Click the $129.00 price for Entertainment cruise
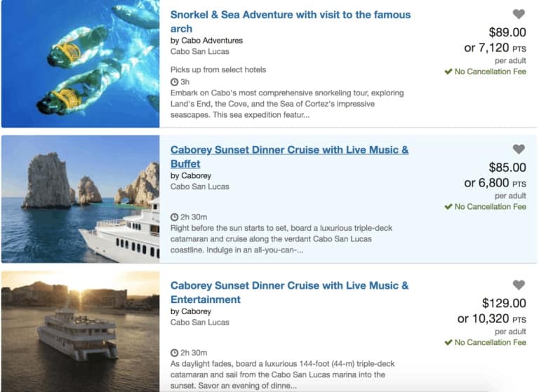Viewport: 539px width, 392px height. pyautogui.click(x=504, y=303)
